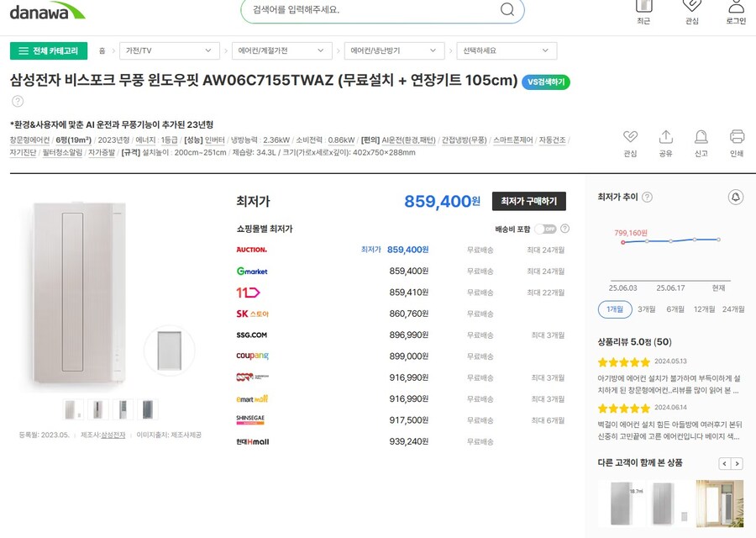The width and height of the screenshot is (756, 538).
Task: Expand the 에어컨/계절가전 dropdown
Action: click(x=282, y=50)
